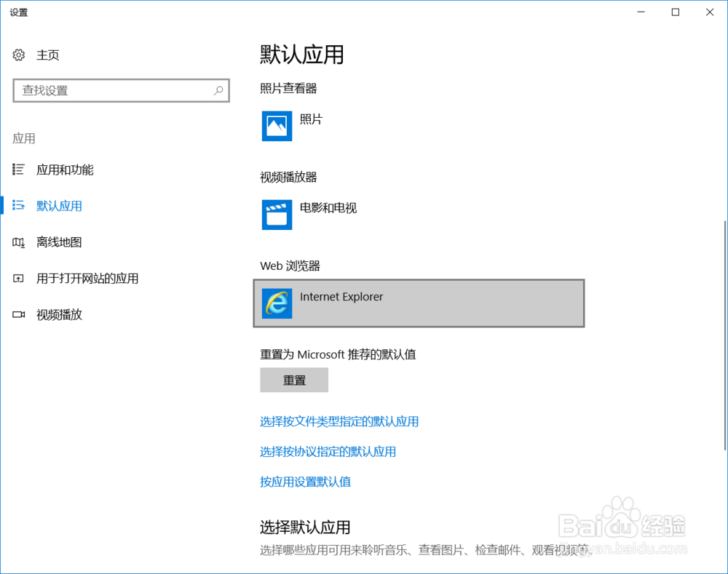
Task: Click the 电影和电视 app icon
Action: [x=277, y=215]
